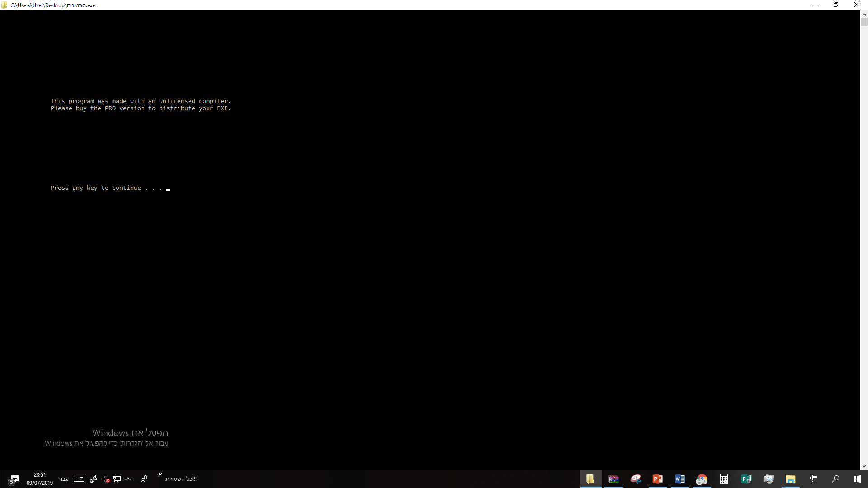Screen dimensions: 868x488
Task: Click the running console app taskbar icon
Action: click(590, 479)
